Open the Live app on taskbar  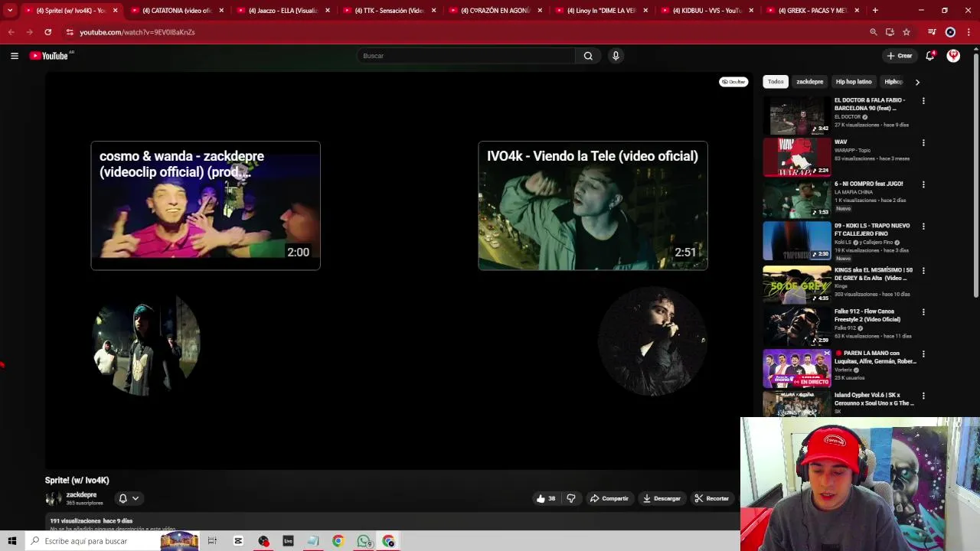click(288, 541)
